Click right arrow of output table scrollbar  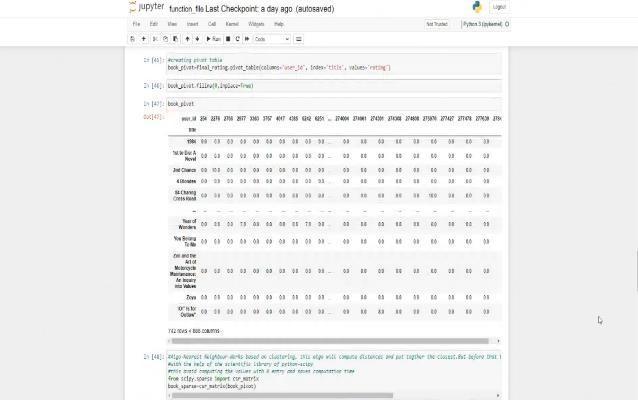(x=498, y=341)
